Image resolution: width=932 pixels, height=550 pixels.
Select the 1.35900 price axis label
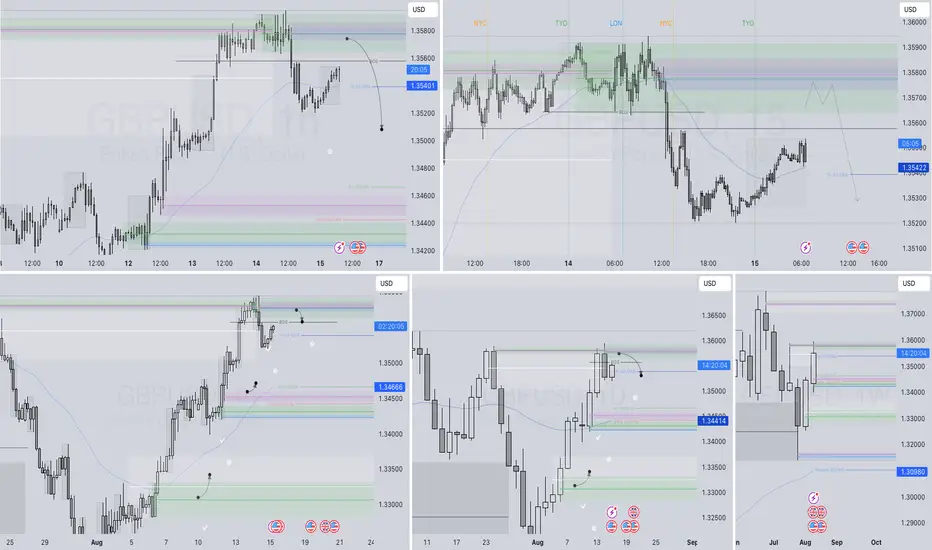[x=914, y=47]
